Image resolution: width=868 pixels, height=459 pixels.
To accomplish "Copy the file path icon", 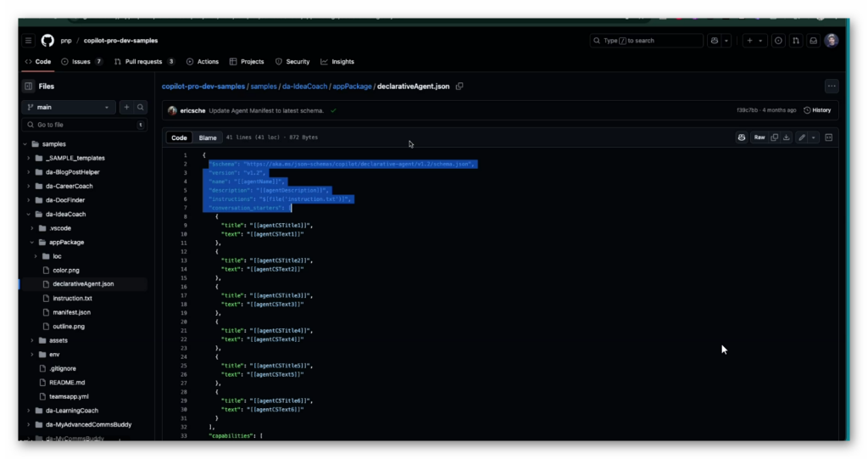I will 459,87.
